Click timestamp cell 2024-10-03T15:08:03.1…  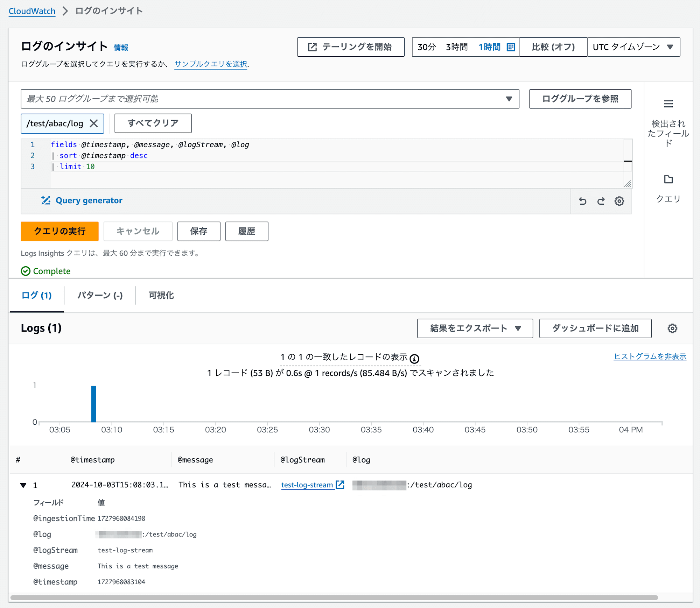pyautogui.click(x=120, y=485)
